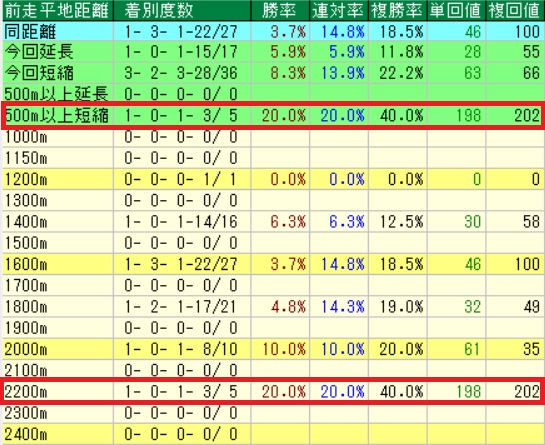
Task: Click the 複回値 column header
Action: pos(515,11)
